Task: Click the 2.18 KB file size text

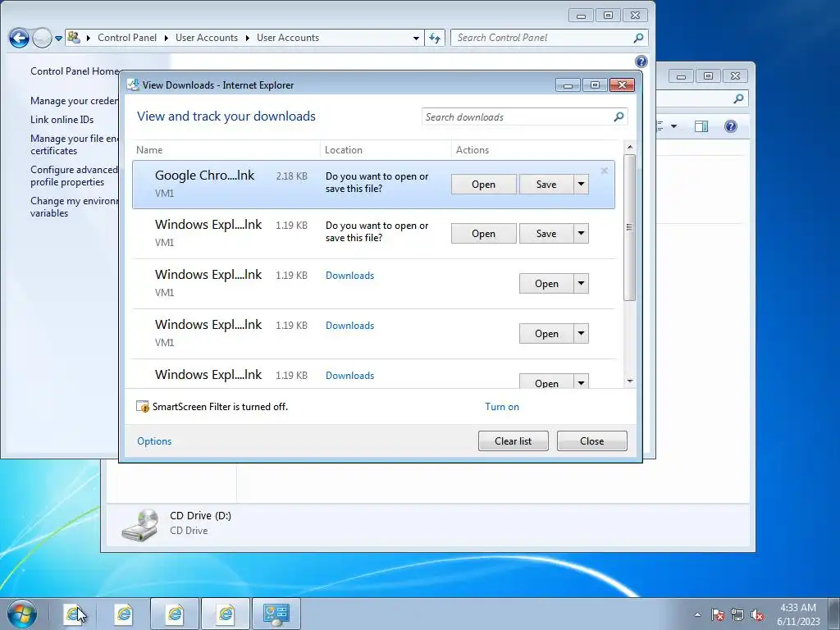Action: pos(291,176)
